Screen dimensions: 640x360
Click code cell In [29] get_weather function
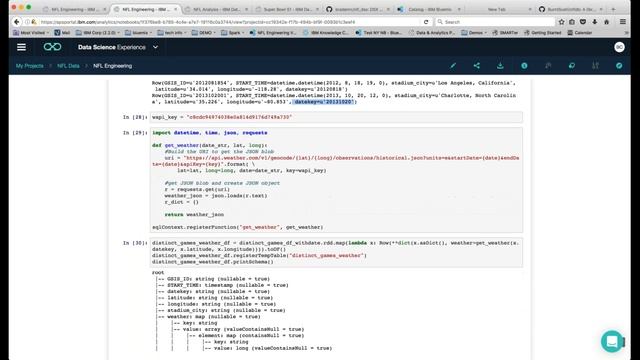(x=336, y=180)
